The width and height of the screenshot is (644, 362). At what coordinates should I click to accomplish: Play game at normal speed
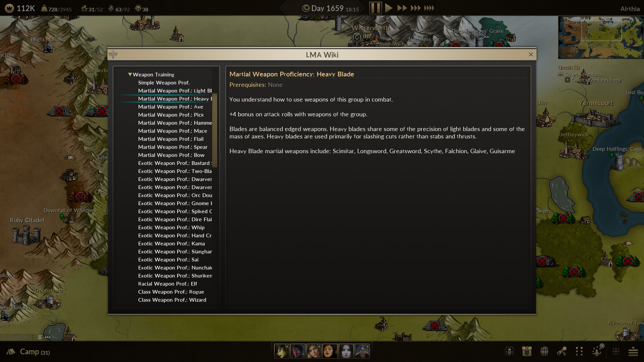coord(388,8)
